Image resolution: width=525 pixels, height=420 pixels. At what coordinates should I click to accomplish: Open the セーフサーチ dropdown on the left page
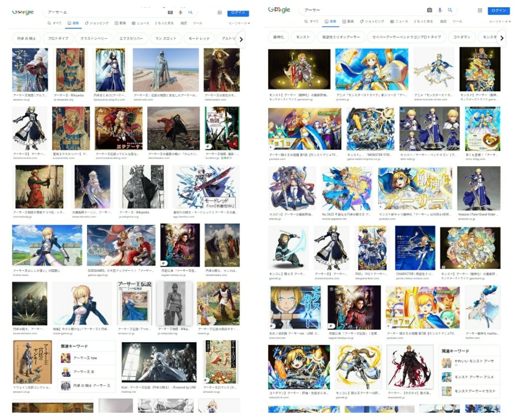pyautogui.click(x=239, y=23)
